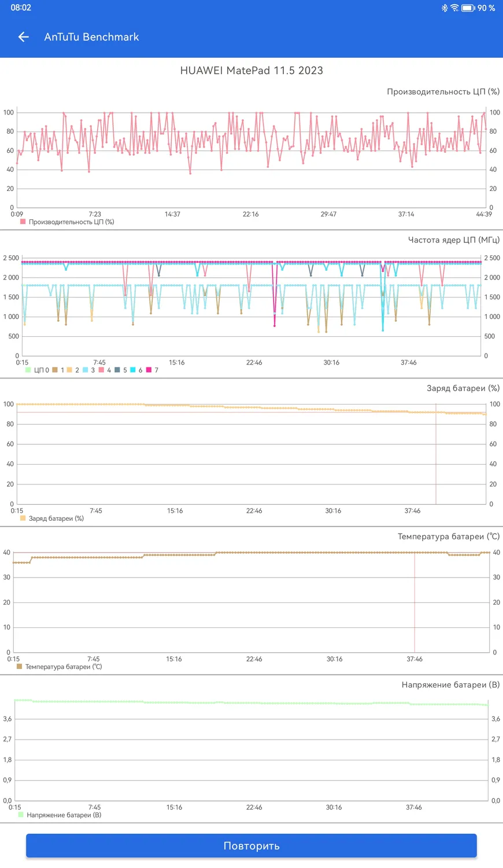Tap the 14:37 time label on CPU chart

pyautogui.click(x=172, y=214)
